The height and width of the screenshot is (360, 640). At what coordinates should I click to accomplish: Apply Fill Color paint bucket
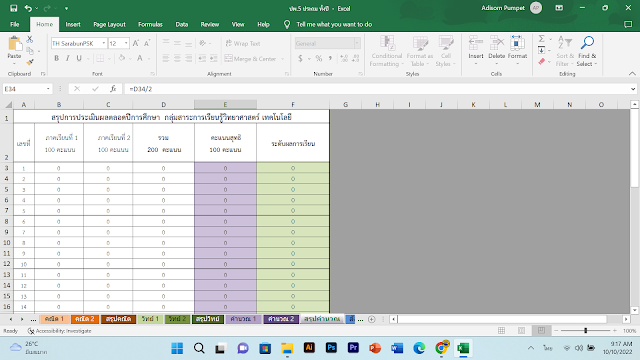(x=122, y=58)
